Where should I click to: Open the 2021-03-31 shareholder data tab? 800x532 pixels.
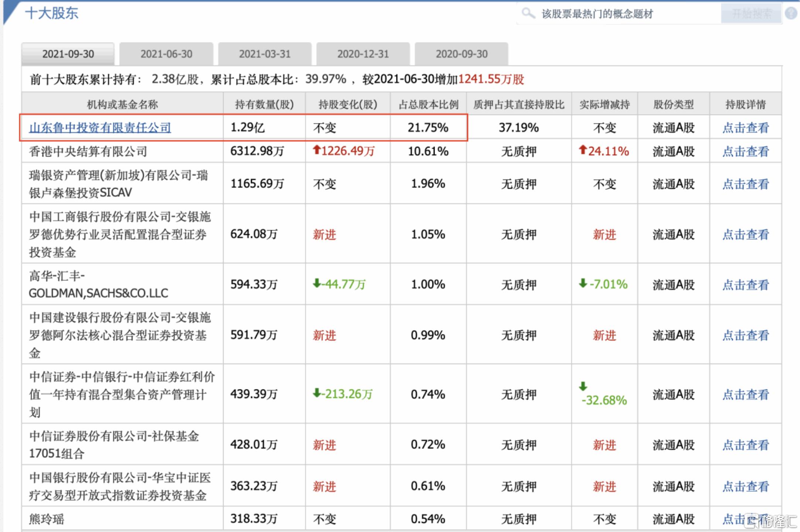pos(265,54)
